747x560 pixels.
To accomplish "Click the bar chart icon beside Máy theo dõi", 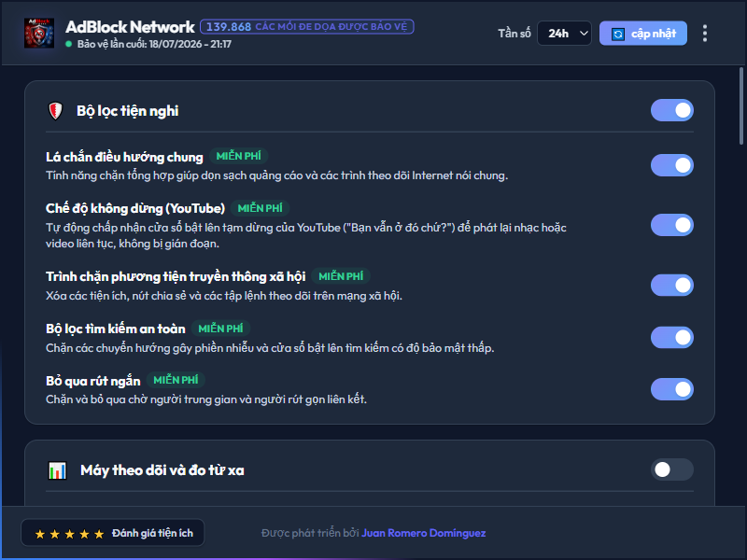I will click(x=58, y=470).
